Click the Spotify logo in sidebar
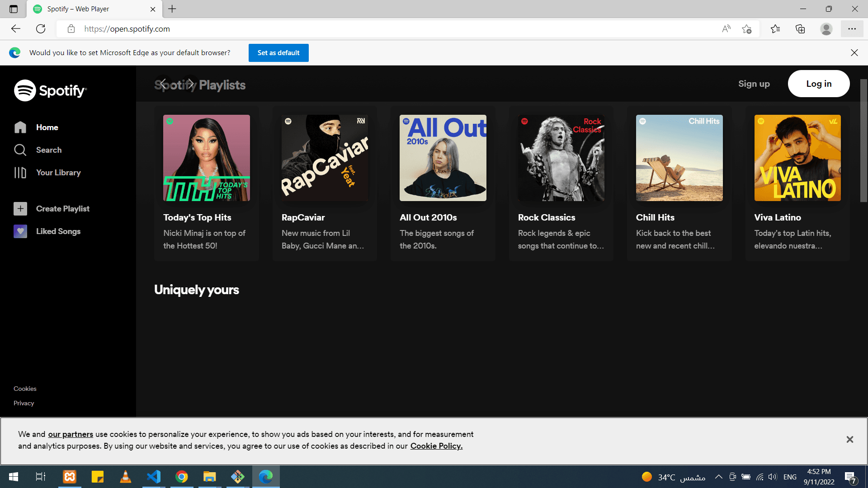Image resolution: width=868 pixels, height=488 pixels. (50, 90)
